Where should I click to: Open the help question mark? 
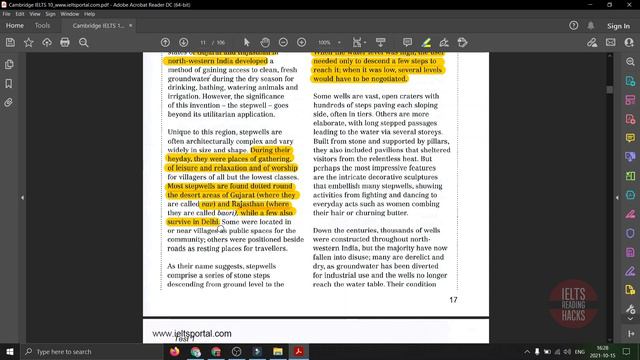pyautogui.click(x=573, y=26)
